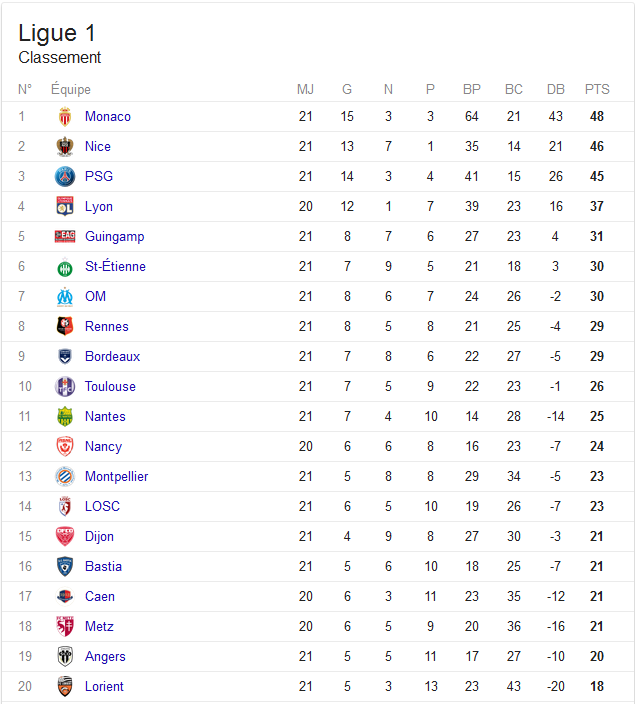Click the PTS column header
This screenshot has width=635, height=704.
[x=597, y=89]
